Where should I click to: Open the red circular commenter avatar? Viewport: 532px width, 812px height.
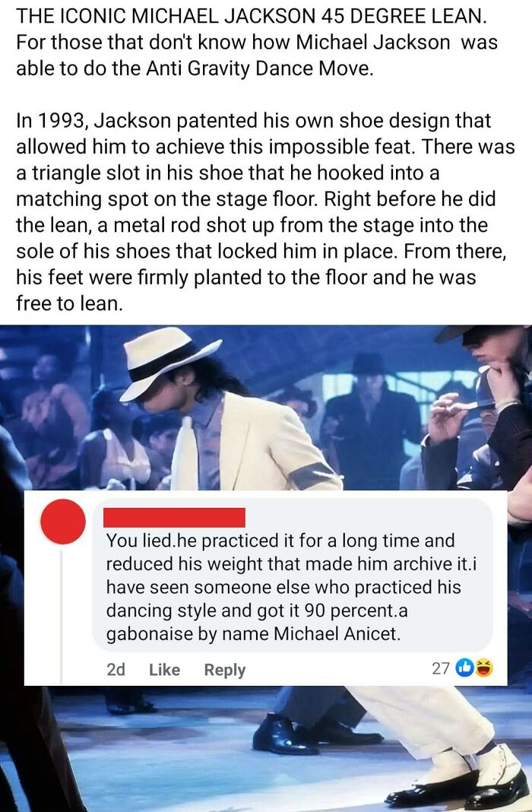tap(62, 522)
